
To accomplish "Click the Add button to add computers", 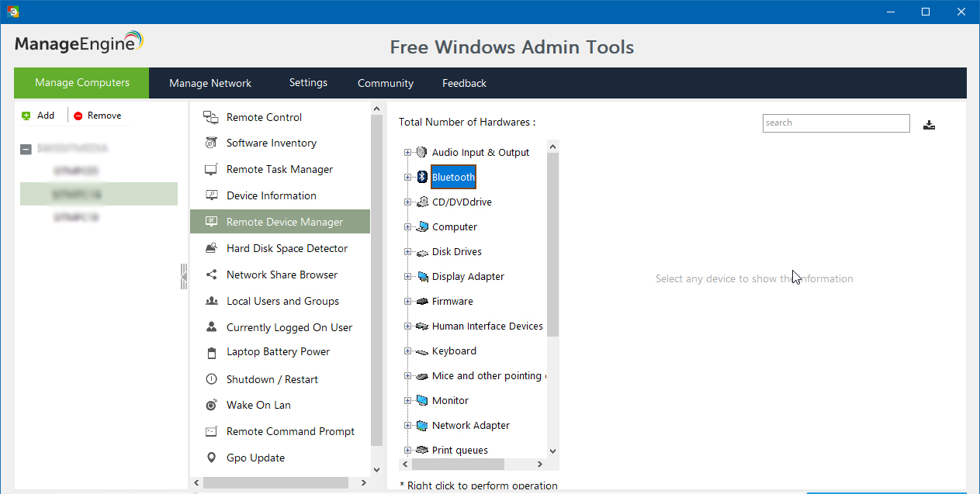I will 39,115.
